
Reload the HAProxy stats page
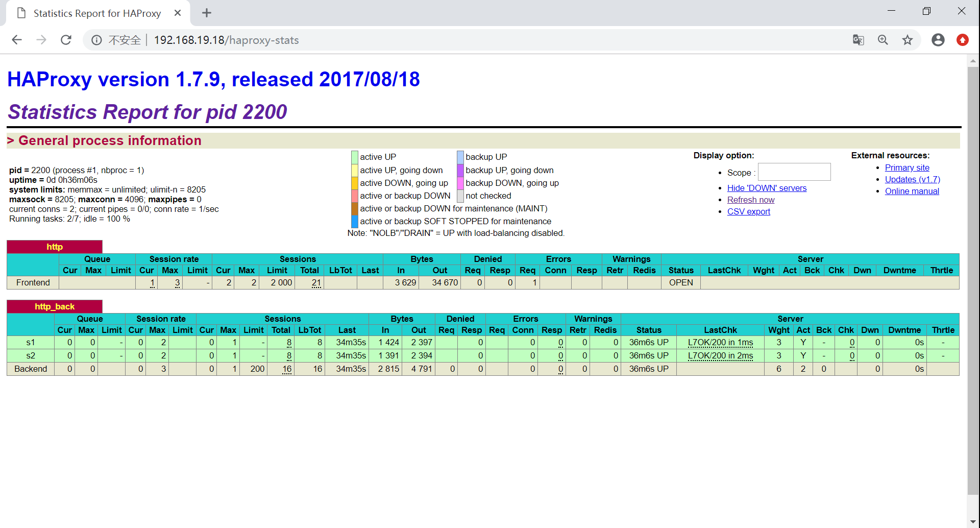tap(66, 40)
